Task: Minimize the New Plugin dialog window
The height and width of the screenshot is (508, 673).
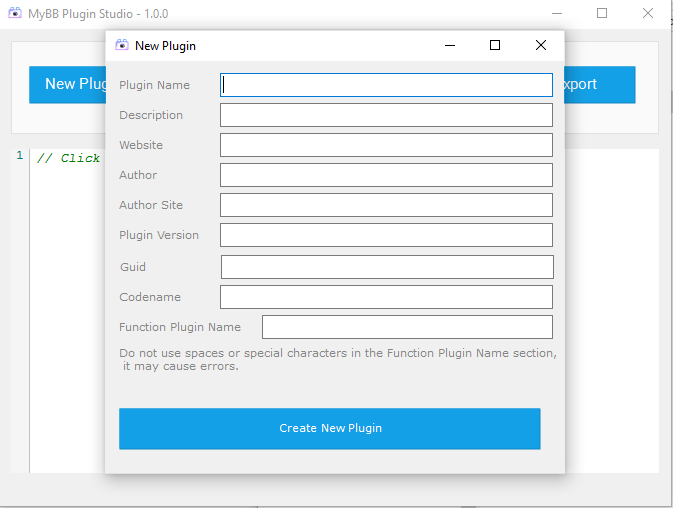Action: click(x=450, y=45)
